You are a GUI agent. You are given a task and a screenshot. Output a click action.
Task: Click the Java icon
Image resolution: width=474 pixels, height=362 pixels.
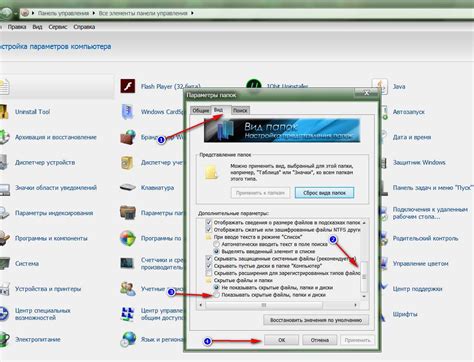click(380, 86)
